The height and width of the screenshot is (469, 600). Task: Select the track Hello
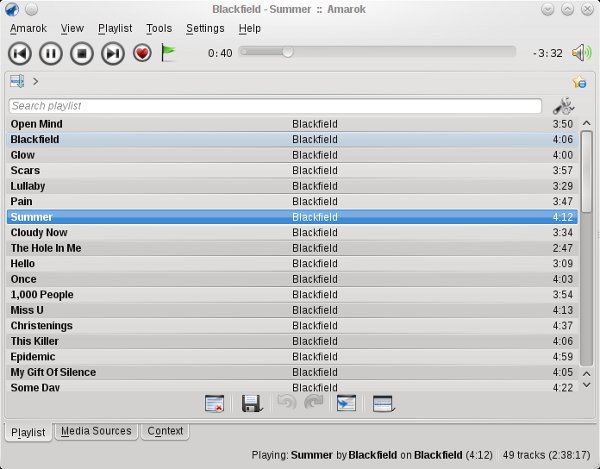click(x=292, y=264)
